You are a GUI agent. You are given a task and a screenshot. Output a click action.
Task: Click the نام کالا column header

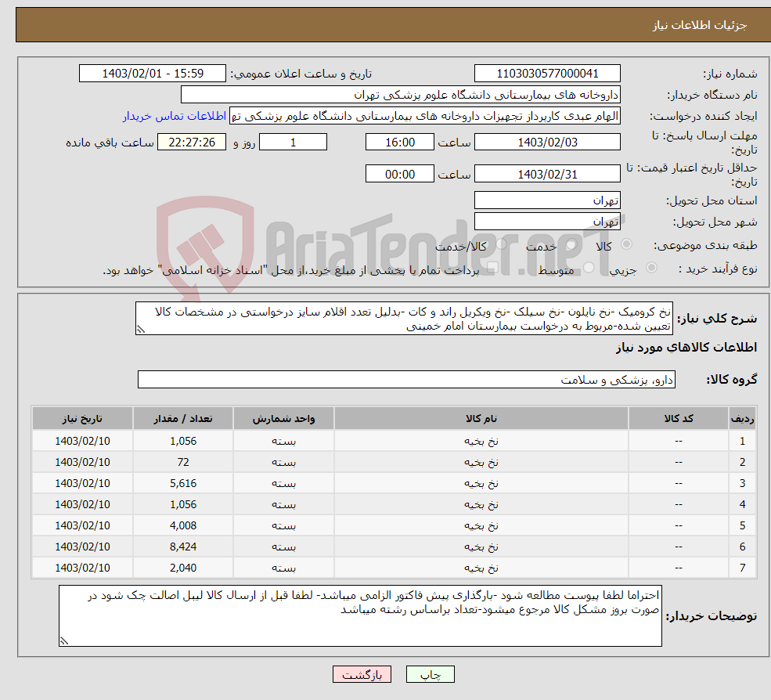point(481,419)
